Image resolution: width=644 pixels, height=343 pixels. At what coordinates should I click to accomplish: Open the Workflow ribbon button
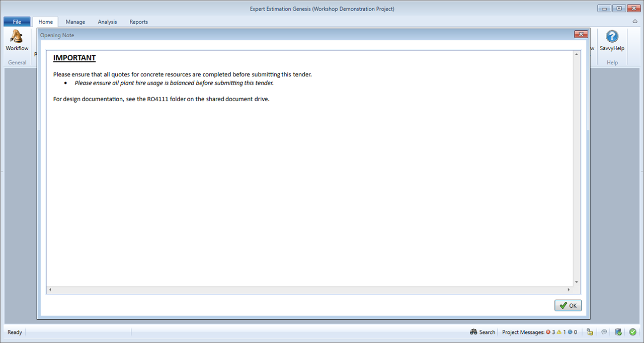(x=17, y=41)
